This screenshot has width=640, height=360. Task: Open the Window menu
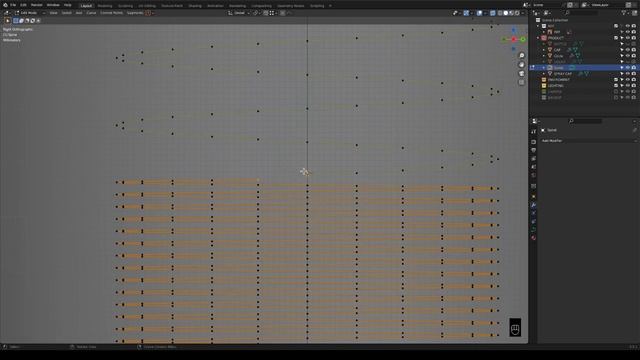(x=53, y=5)
